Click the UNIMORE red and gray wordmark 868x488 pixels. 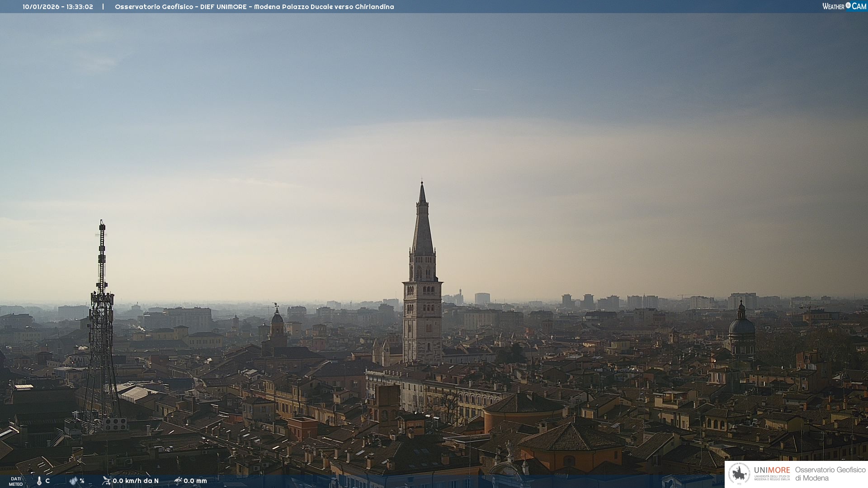pyautogui.click(x=772, y=470)
